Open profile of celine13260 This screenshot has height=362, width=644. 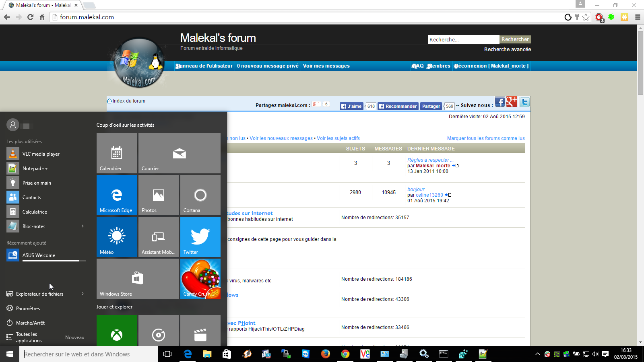tap(429, 195)
